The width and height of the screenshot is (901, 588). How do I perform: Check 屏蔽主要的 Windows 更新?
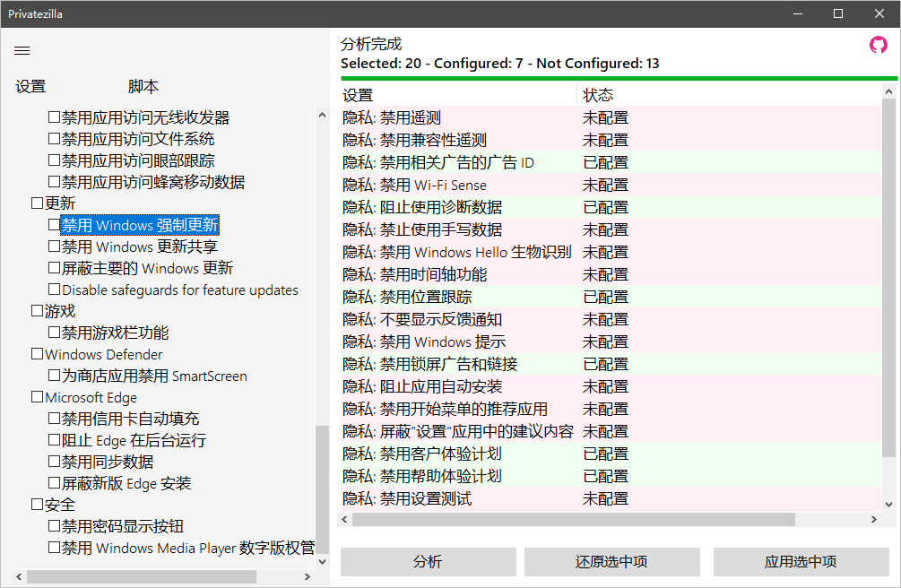[55, 268]
